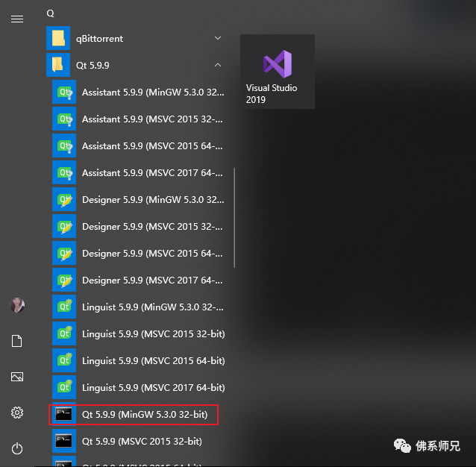Screen dimensions: 476x467
Task: Click Assistant 5.9.9 (MSVC 2015 32-... text
Action: pyautogui.click(x=152, y=119)
